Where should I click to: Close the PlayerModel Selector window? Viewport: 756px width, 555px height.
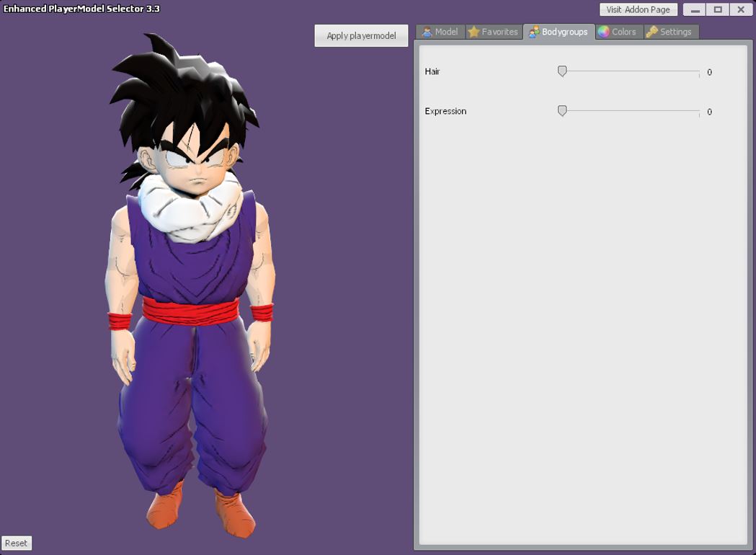[741, 9]
